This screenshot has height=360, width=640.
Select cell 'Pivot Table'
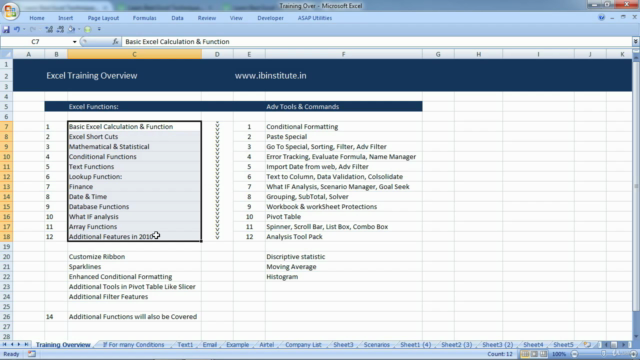344,217
